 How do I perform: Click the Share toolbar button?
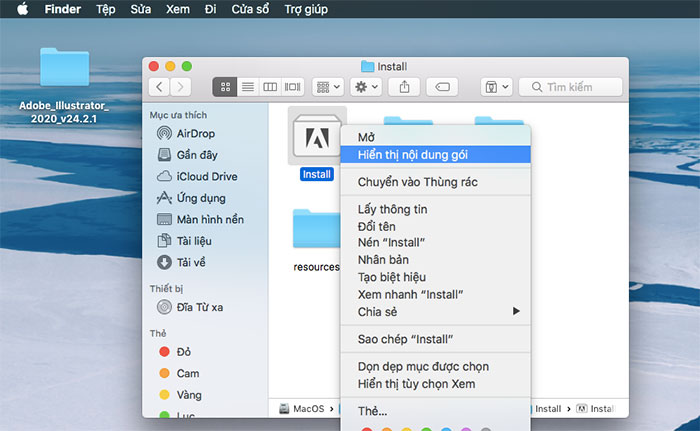404,87
